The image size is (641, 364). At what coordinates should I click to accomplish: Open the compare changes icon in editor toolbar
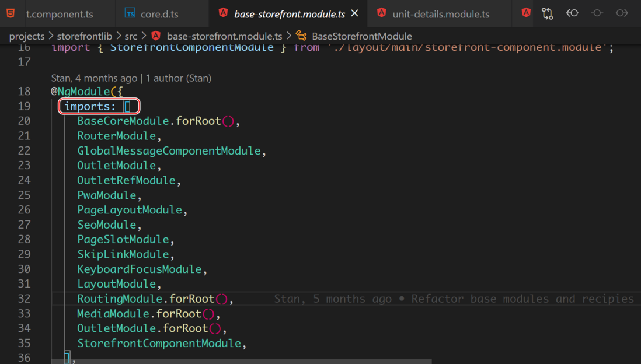pyautogui.click(x=548, y=13)
